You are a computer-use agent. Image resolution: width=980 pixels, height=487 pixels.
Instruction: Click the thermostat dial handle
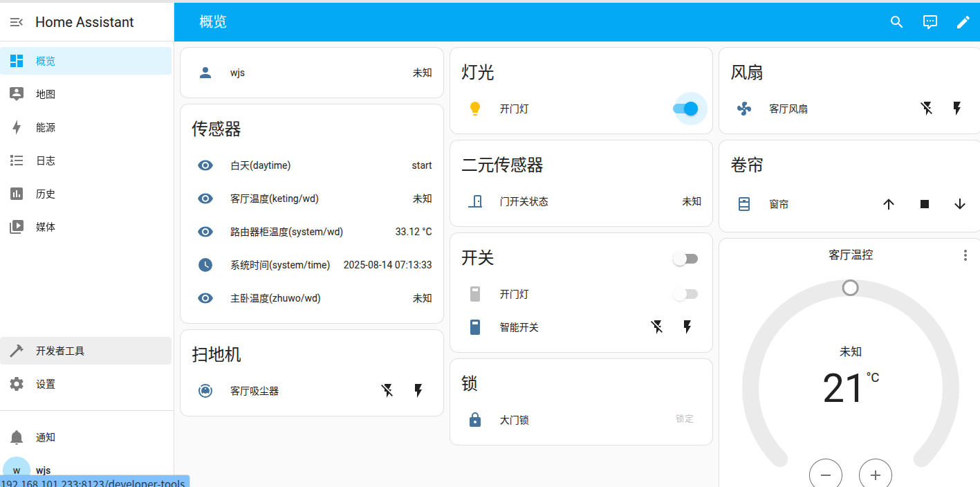pos(851,287)
